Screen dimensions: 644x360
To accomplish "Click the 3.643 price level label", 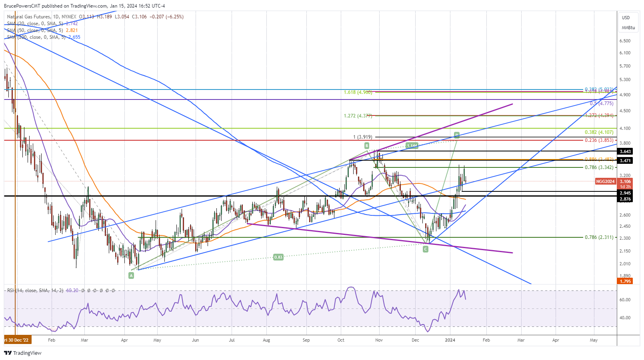I will tap(625, 151).
